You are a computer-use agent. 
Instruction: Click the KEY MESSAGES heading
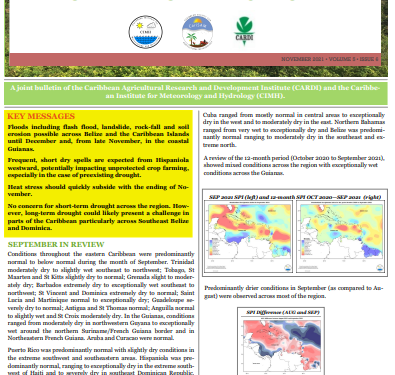[x=41, y=116]
